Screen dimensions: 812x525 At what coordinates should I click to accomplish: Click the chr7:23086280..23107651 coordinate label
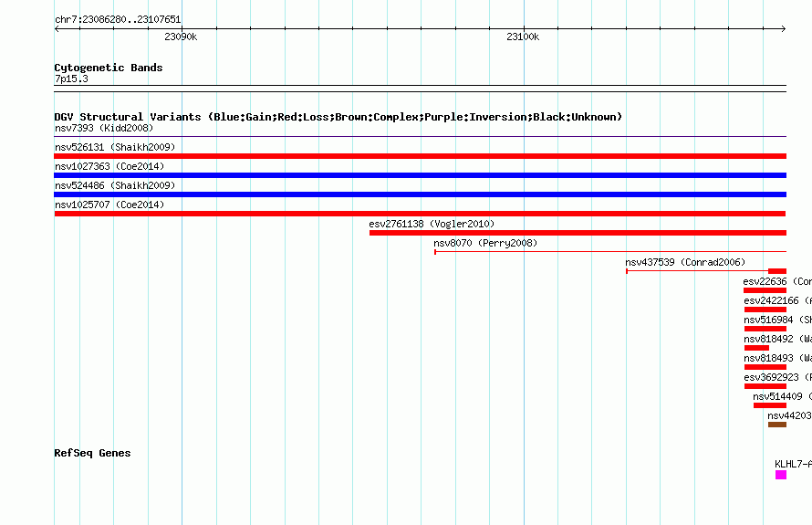click(x=118, y=20)
